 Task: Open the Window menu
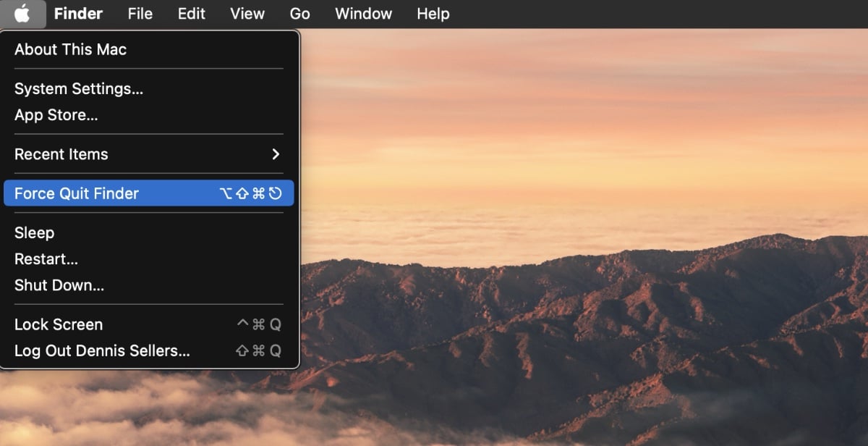[x=363, y=14]
